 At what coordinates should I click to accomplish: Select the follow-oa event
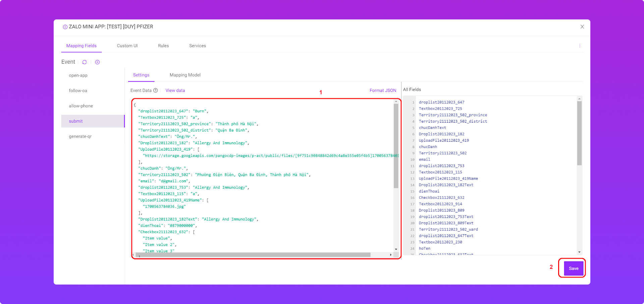(x=78, y=90)
